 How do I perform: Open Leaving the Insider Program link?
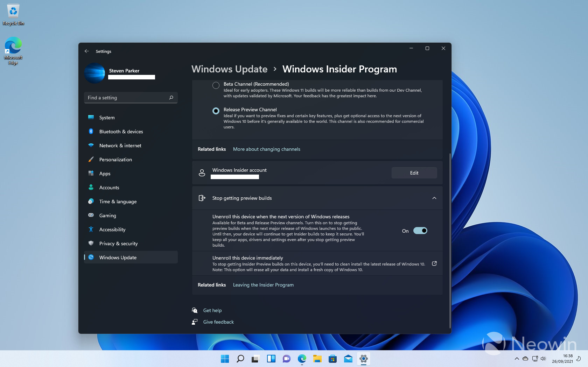pyautogui.click(x=263, y=285)
